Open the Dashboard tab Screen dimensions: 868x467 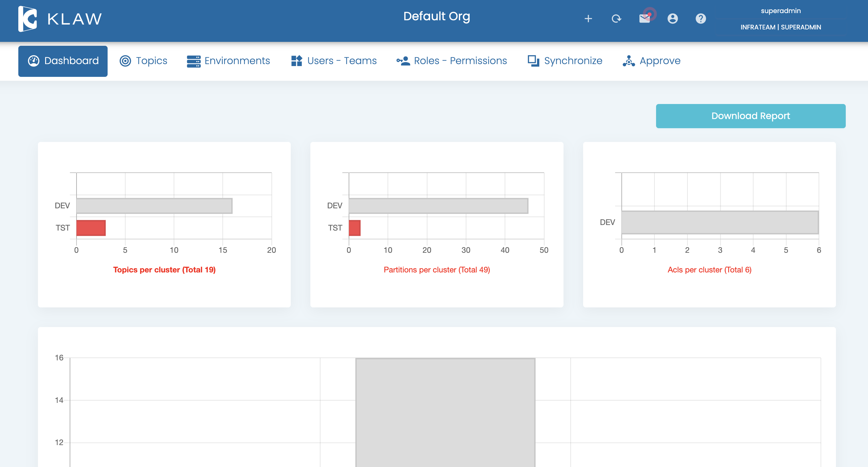pyautogui.click(x=63, y=61)
